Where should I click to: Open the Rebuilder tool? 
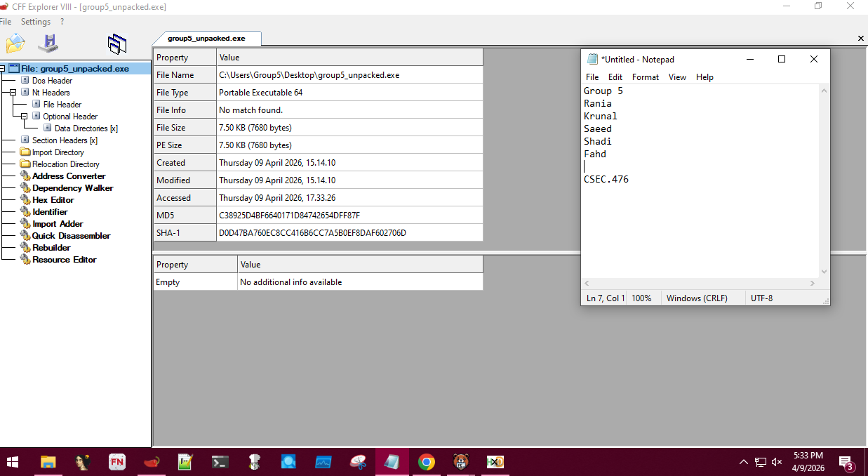point(51,248)
